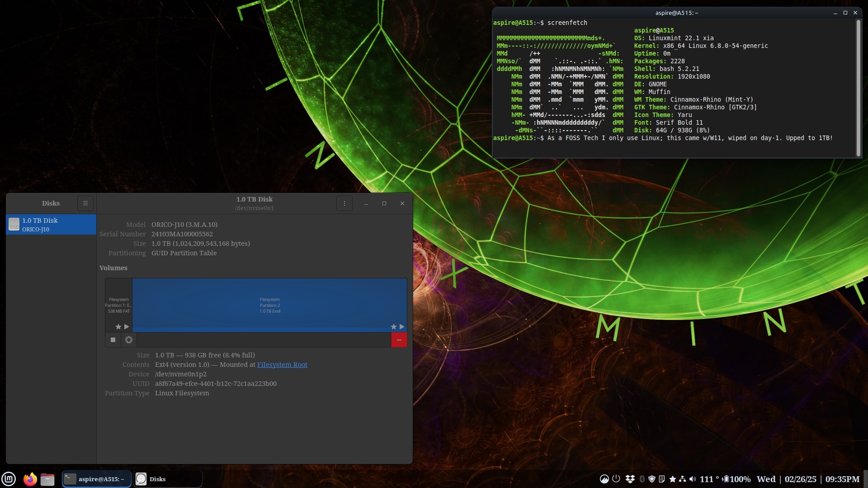Image resolution: width=868 pixels, height=488 pixels.
Task: Select the 1.0 TB Ext4 Partition 2
Action: point(269,305)
